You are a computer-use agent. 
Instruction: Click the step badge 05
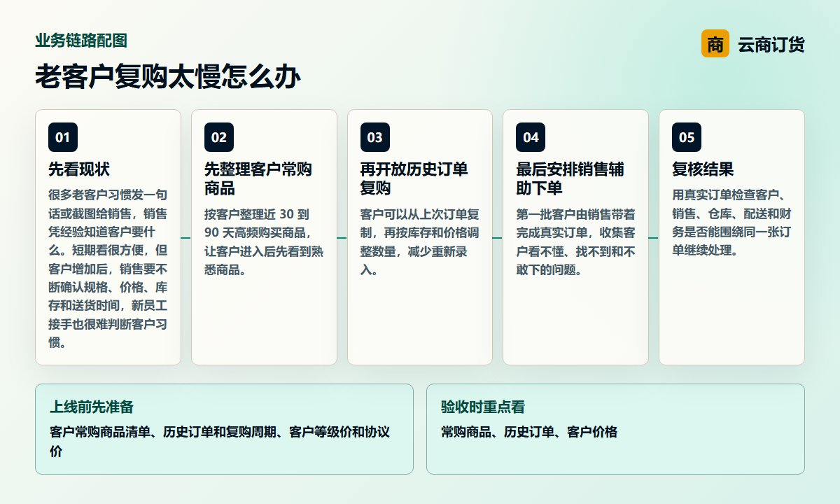tap(687, 137)
